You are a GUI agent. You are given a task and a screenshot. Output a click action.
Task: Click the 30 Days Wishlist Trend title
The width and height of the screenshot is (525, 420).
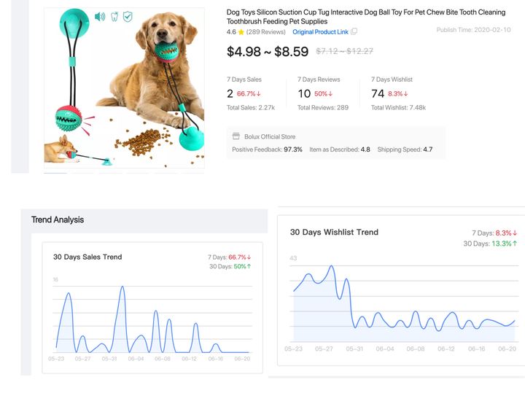(334, 232)
